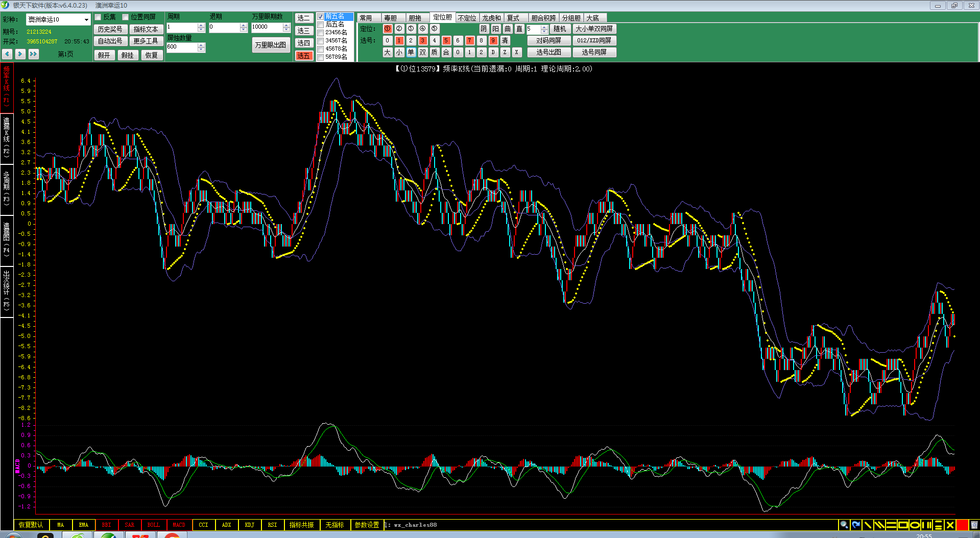
Task: Select the parallel diagonal lines drawing tool
Action: pos(879,525)
